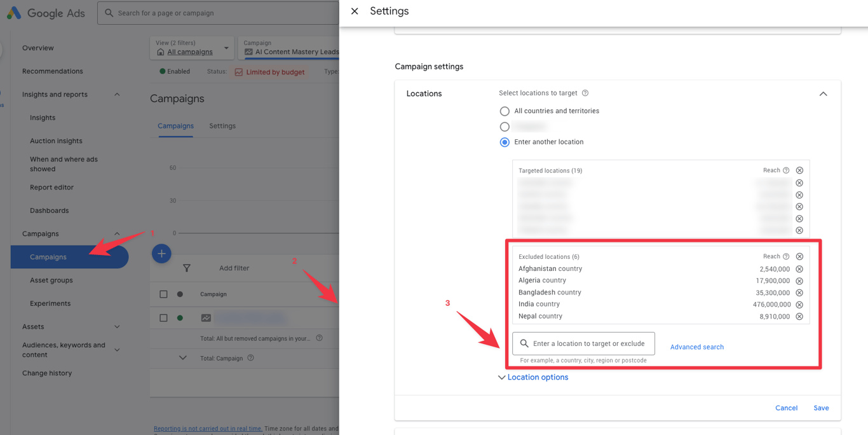Remove India from excluded locations

coord(799,305)
